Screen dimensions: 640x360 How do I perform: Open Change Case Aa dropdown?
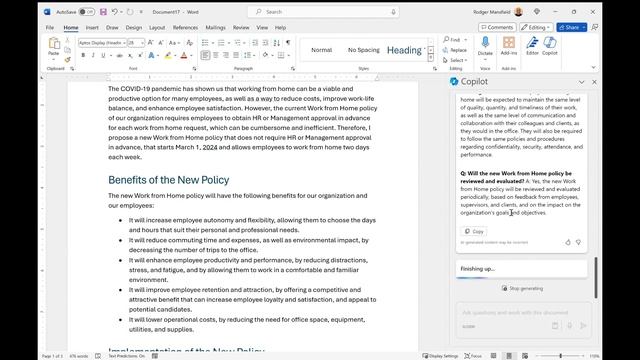coord(174,42)
